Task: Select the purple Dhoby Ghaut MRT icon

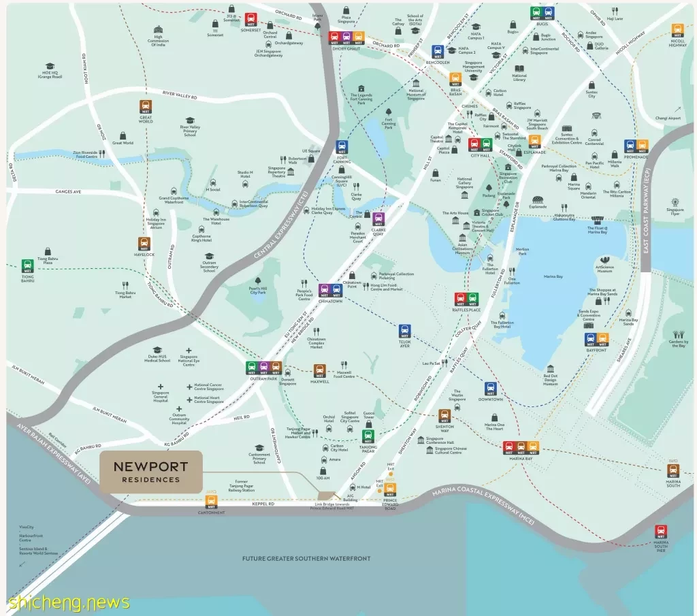Action: pos(346,38)
